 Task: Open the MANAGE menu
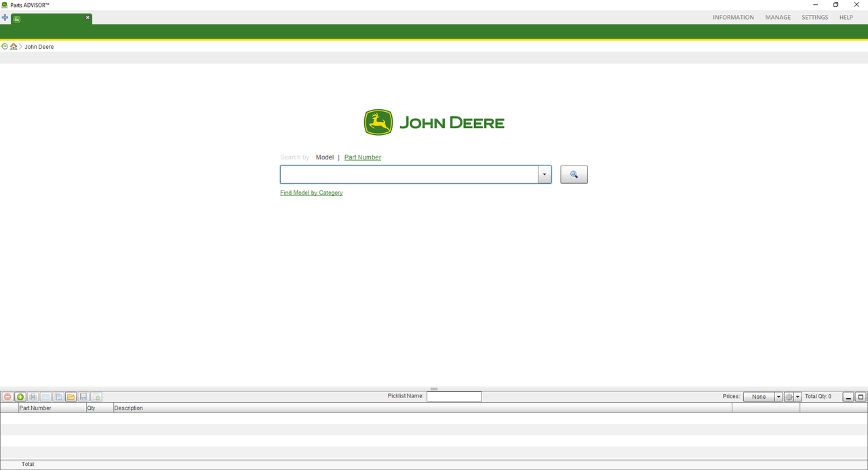(778, 18)
